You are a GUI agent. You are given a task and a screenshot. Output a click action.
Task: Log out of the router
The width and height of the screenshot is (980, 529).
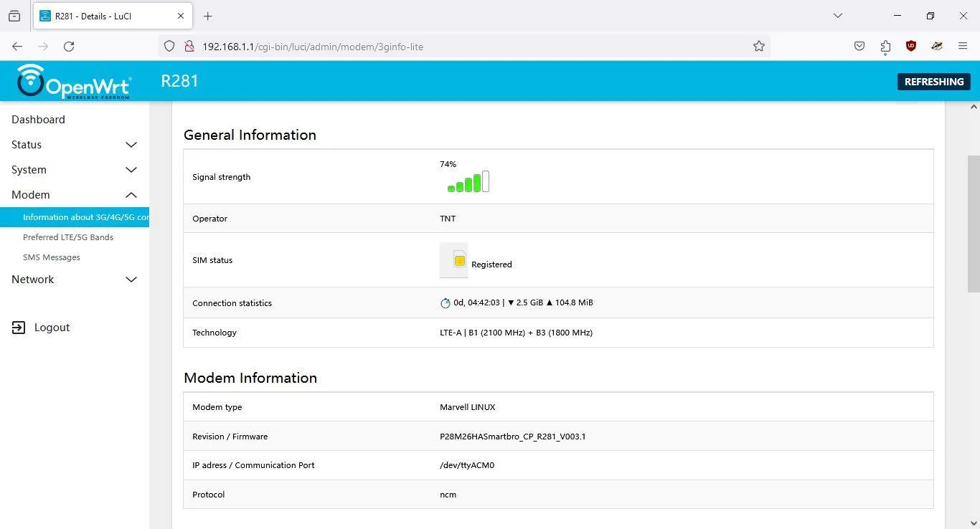(52, 328)
